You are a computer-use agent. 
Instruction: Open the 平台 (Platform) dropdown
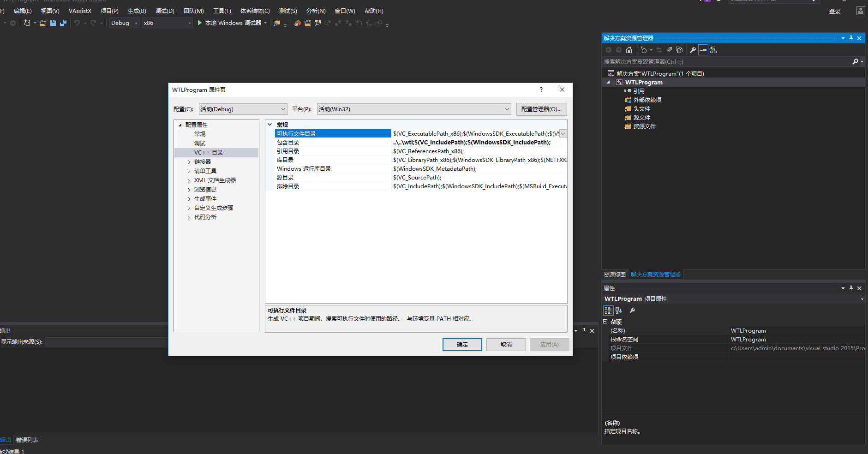tap(414, 109)
